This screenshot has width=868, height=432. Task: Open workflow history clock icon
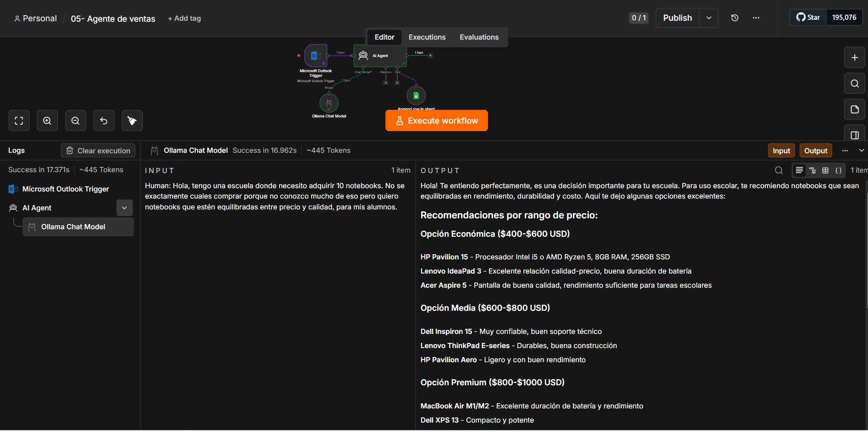[x=735, y=18]
